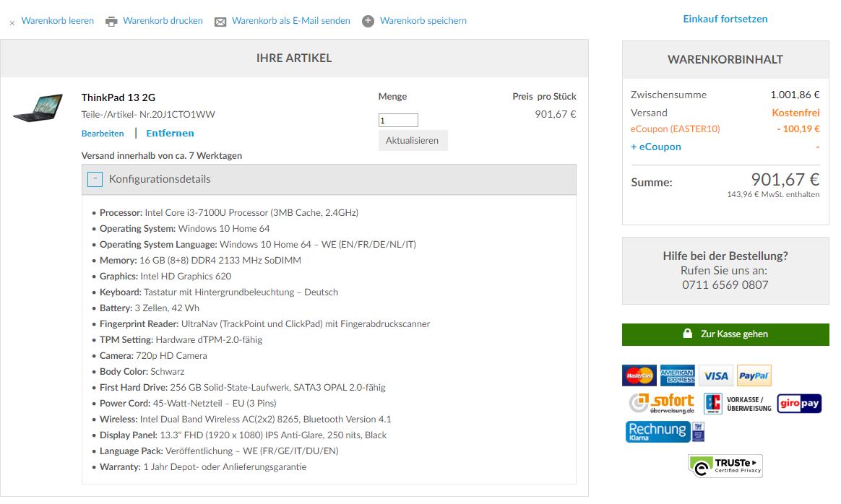Image resolution: width=841 pixels, height=504 pixels.
Task: Click the EC Vorkasse/Überweisung logo
Action: click(x=738, y=403)
